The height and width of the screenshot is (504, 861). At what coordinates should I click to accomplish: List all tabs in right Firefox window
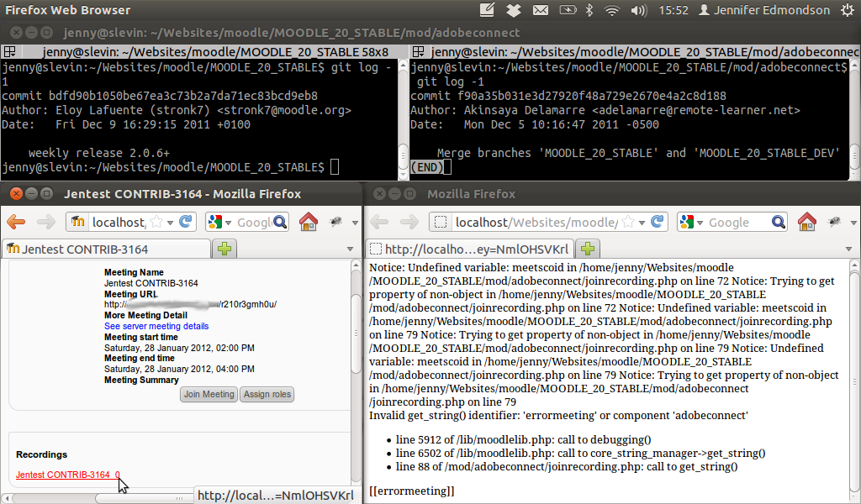[848, 249]
